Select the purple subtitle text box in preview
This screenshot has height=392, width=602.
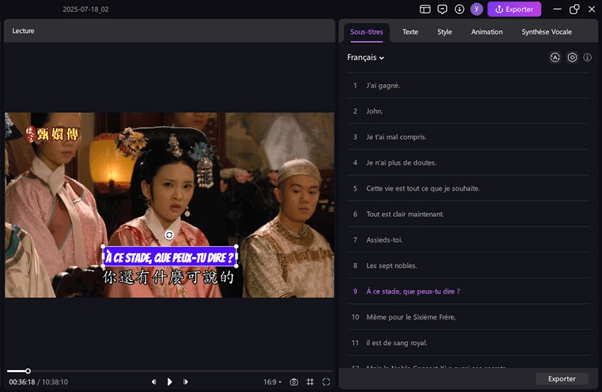coord(169,256)
